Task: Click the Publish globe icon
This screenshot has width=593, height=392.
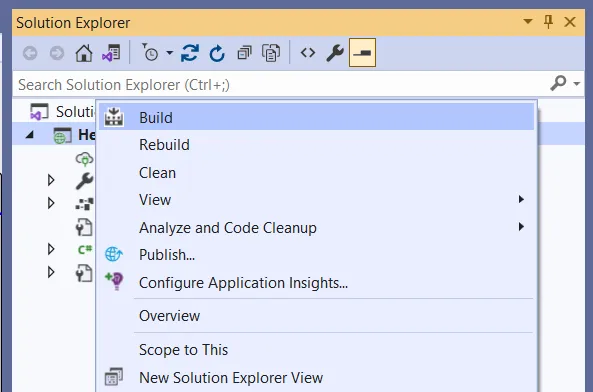Action: [114, 254]
